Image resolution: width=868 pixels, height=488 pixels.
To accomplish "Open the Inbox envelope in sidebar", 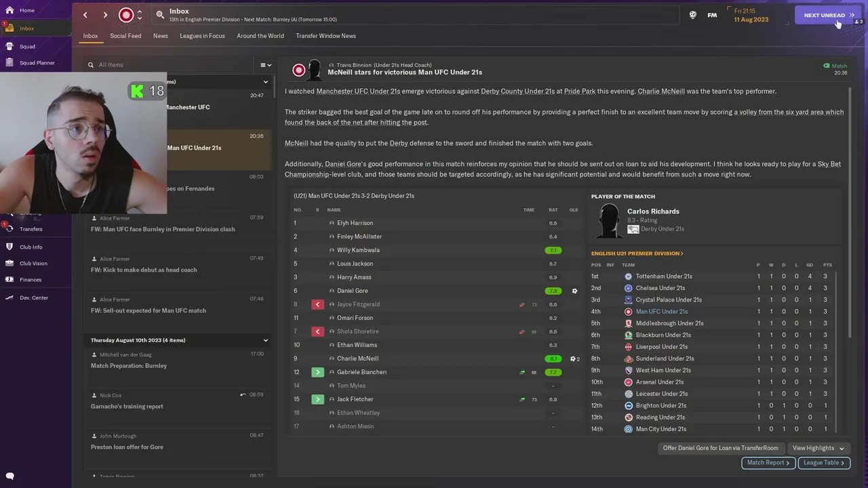I will click(9, 28).
